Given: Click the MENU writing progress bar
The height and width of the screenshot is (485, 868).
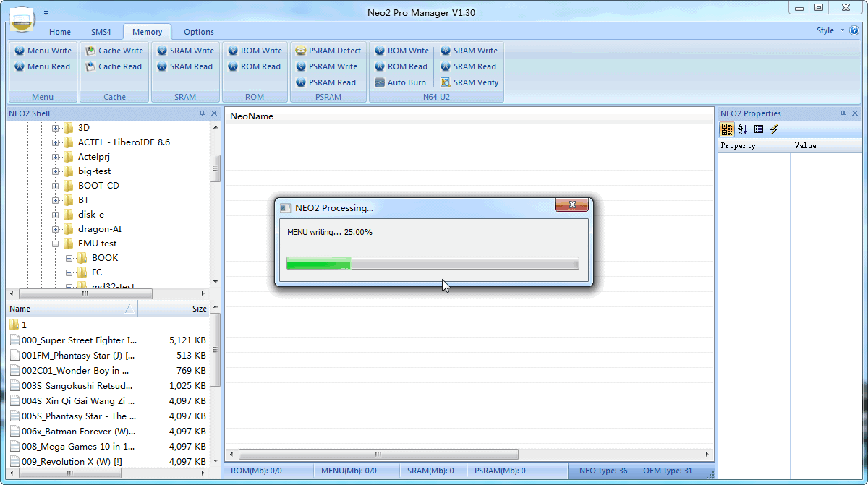Looking at the screenshot, I should click(x=433, y=263).
